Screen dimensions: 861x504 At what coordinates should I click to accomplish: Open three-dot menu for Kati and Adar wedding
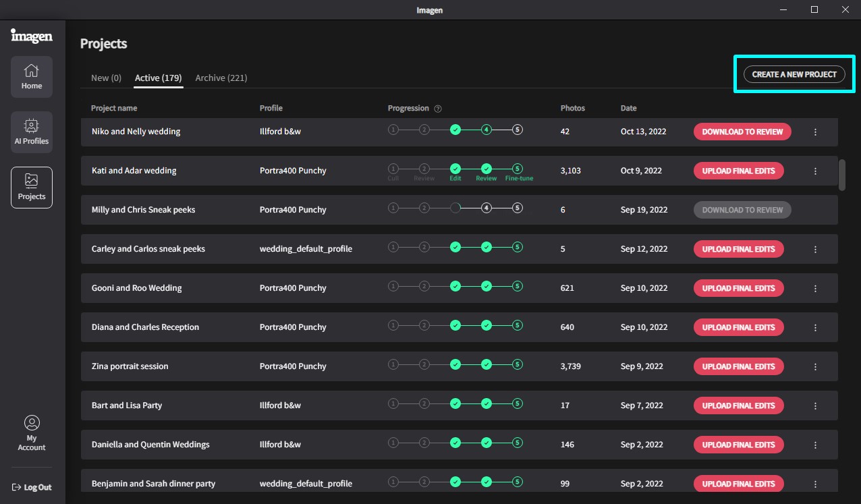[x=815, y=171]
